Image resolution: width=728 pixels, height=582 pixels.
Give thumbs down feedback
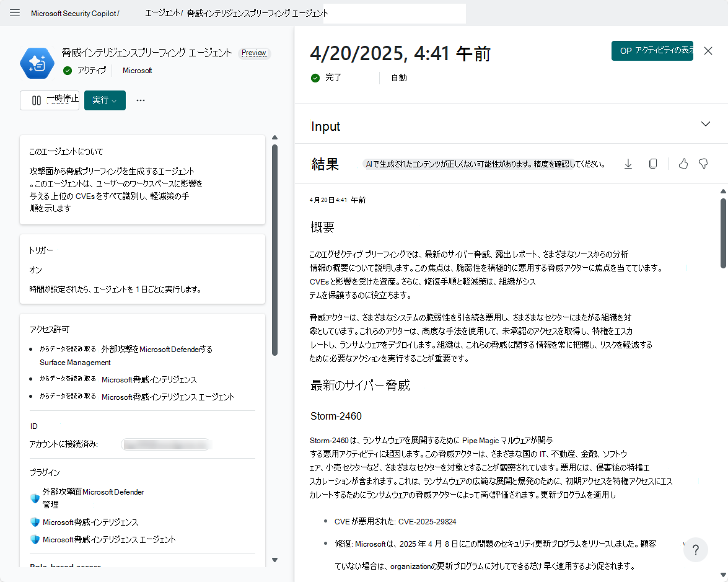703,164
